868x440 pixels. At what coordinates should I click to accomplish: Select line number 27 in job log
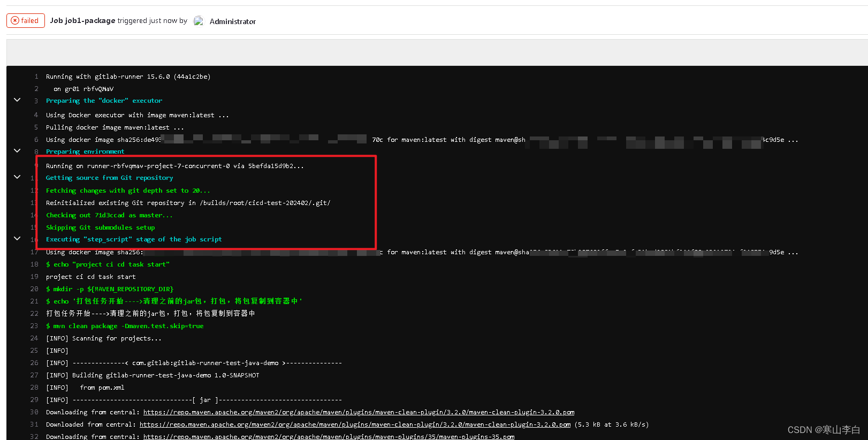click(34, 375)
